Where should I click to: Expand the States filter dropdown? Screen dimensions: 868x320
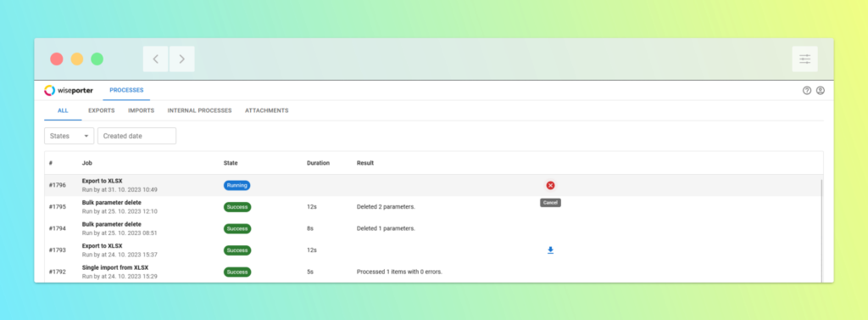[x=70, y=136]
